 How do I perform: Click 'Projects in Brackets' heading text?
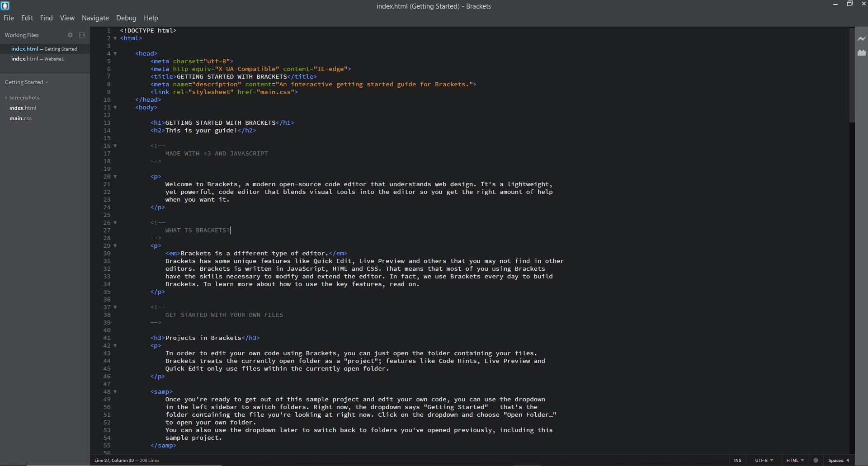coord(203,338)
